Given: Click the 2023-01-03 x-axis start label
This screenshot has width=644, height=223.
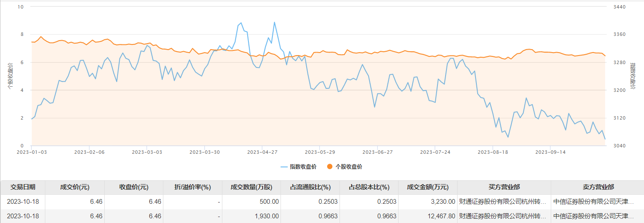Looking at the screenshot, I should [31, 152].
